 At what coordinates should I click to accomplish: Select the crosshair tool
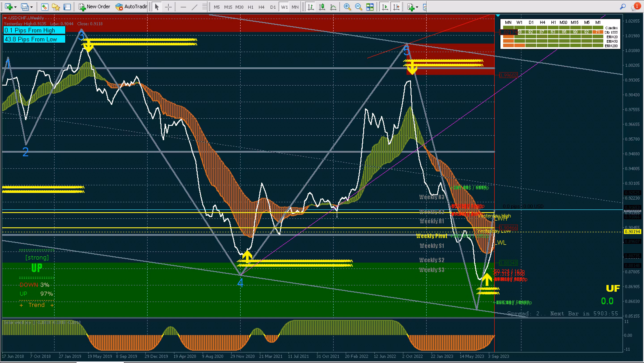tap(168, 7)
